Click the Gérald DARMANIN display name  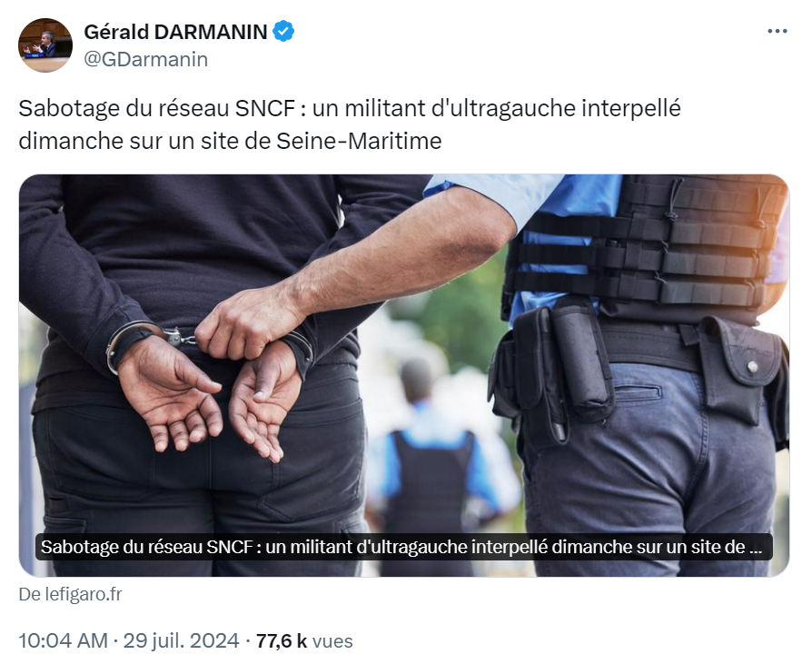coord(175,32)
